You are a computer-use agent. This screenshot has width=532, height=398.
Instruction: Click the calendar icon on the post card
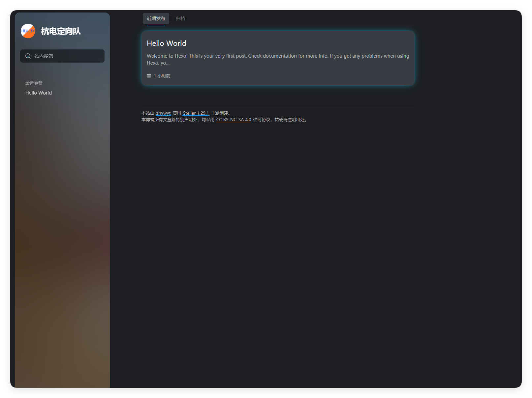coord(149,76)
